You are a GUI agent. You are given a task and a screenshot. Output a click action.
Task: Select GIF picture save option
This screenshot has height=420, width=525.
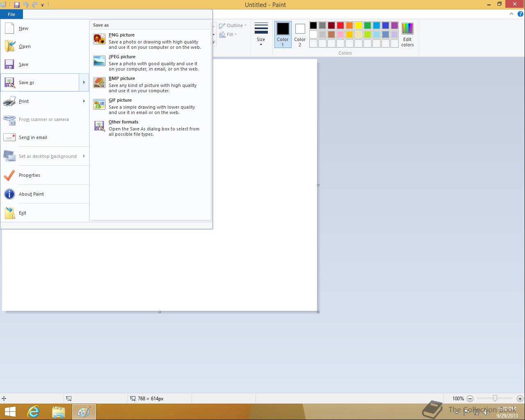click(150, 106)
